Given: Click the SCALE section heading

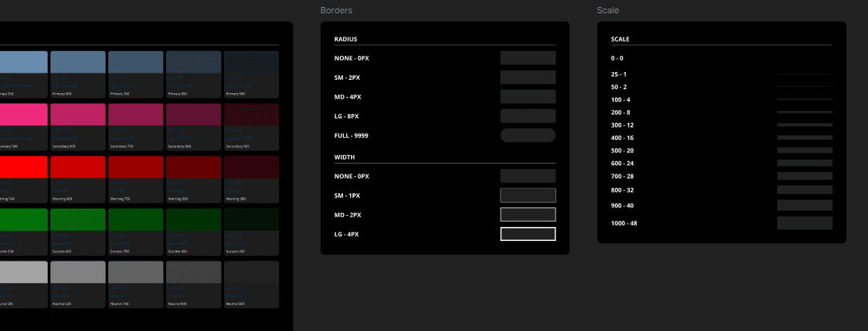Looking at the screenshot, I should coord(620,39).
